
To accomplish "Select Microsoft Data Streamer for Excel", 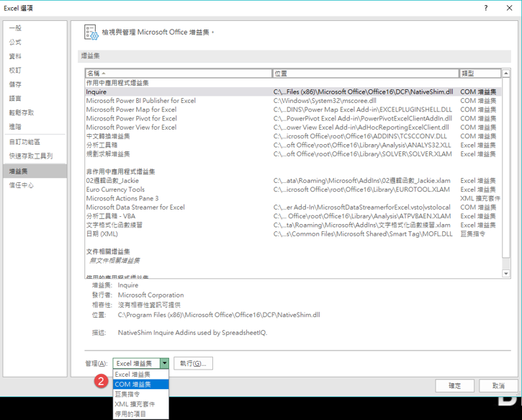I will (x=293, y=207).
